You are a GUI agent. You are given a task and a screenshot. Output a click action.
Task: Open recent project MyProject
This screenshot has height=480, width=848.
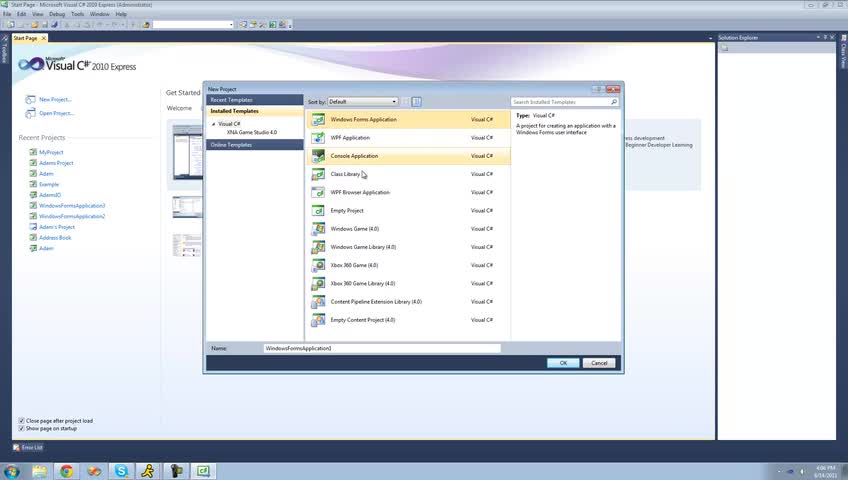51,152
